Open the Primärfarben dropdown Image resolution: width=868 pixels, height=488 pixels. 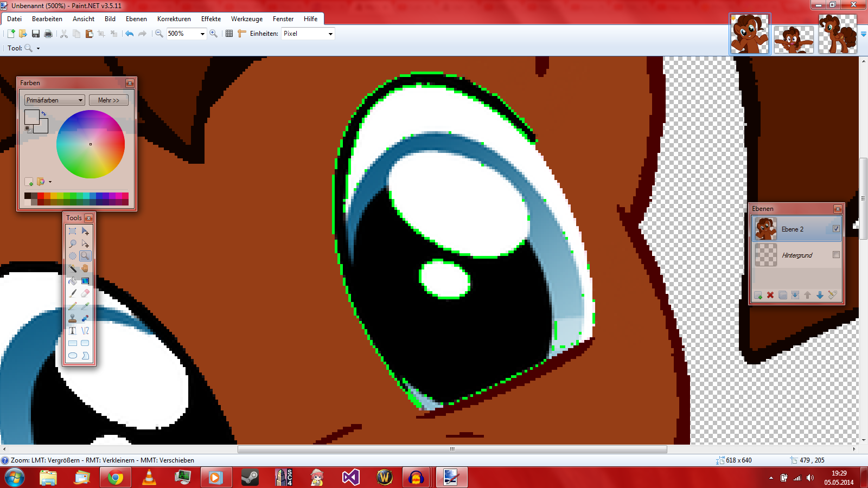click(x=55, y=100)
